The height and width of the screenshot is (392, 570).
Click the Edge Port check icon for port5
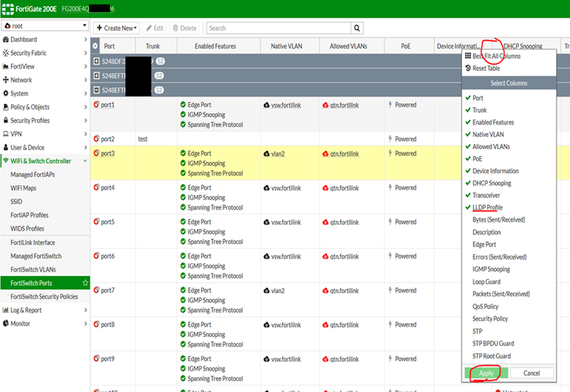(183, 222)
